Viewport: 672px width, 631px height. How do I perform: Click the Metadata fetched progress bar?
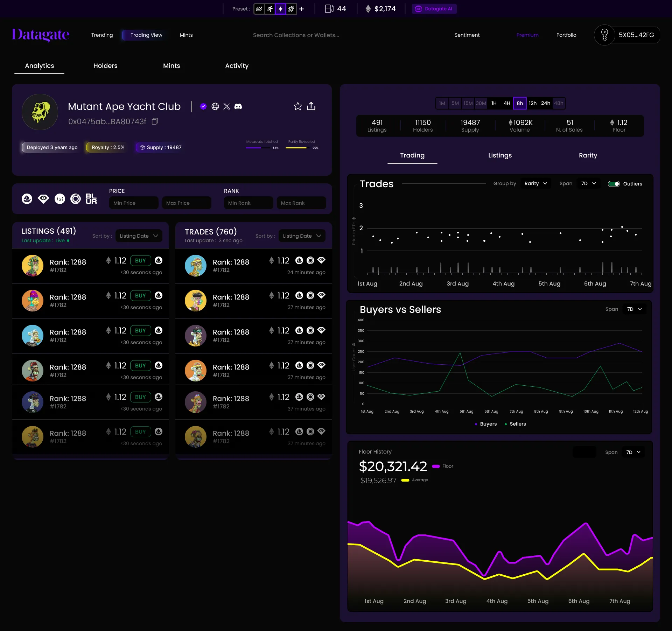pos(258,148)
